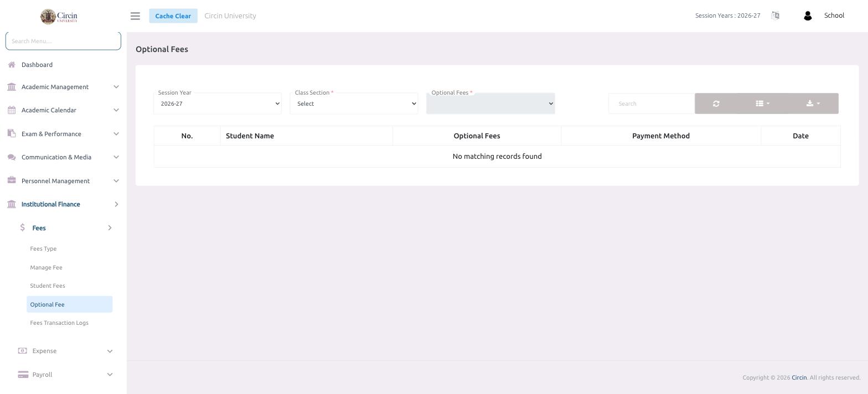Click the Academic Calendar icon

coord(12,110)
